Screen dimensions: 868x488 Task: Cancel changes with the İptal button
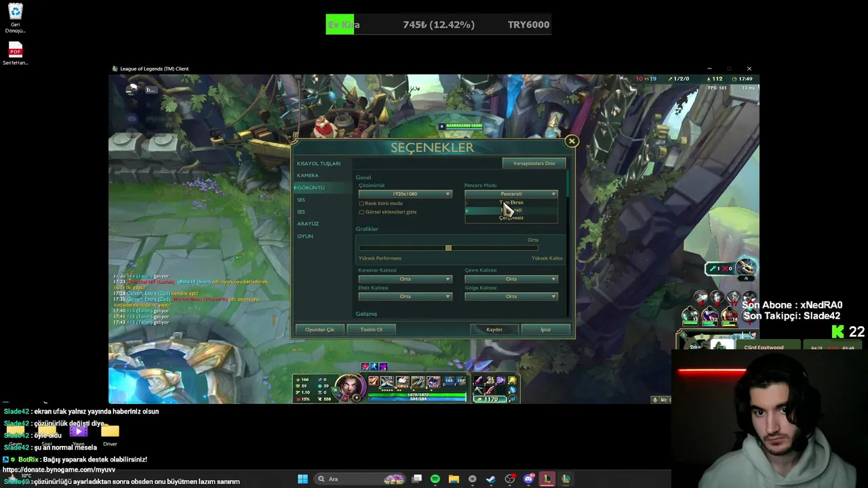[545, 329]
